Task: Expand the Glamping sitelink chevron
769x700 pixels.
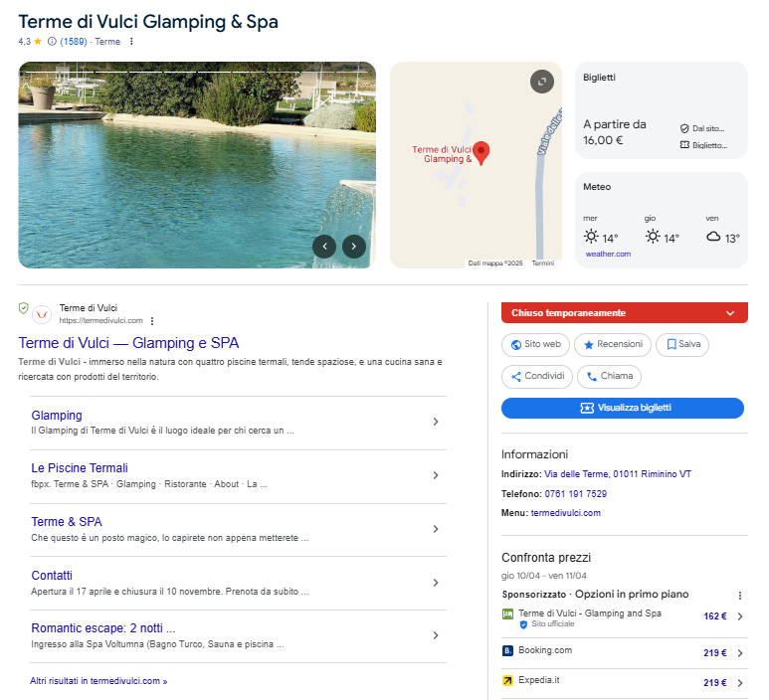Action: tap(436, 422)
